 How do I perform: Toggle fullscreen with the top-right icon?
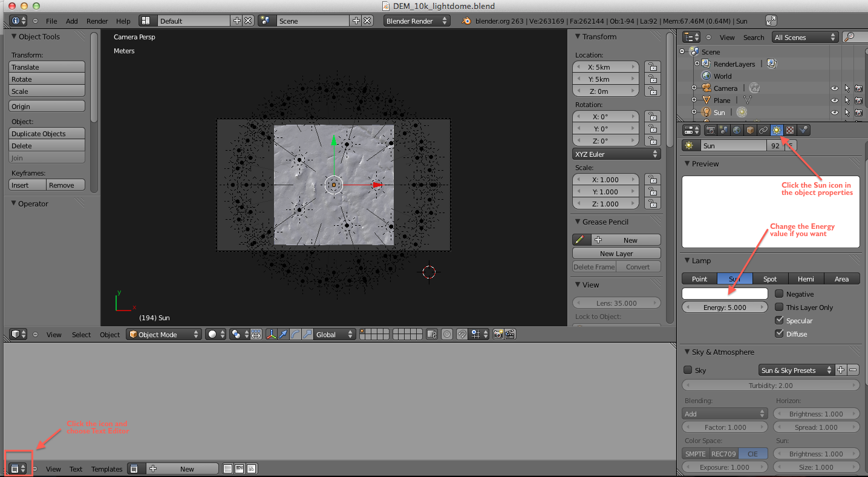[771, 21]
